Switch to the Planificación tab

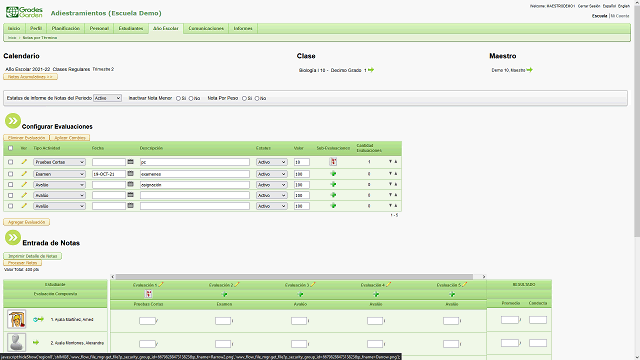[x=66, y=28]
